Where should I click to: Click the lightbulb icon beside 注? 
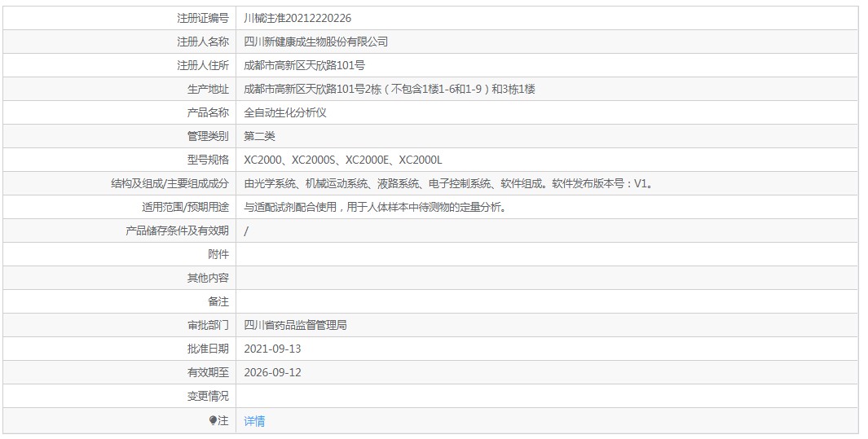pos(213,421)
